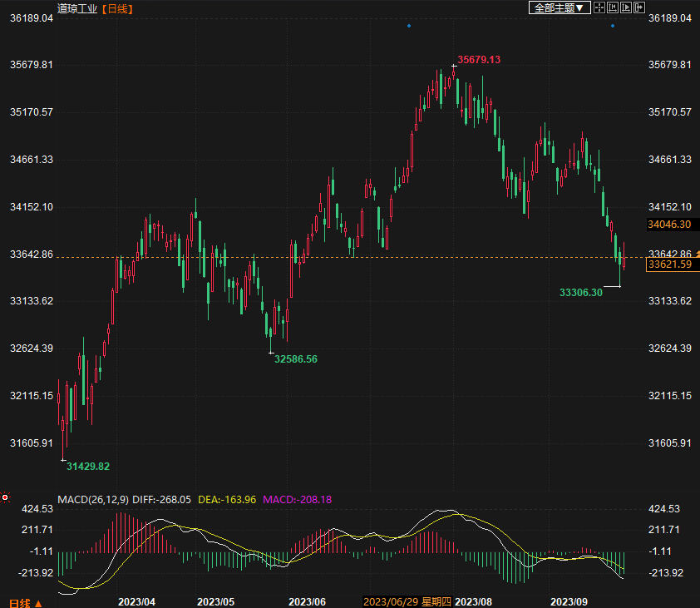Click the magenta MACD value label
700x608 pixels.
point(298,499)
